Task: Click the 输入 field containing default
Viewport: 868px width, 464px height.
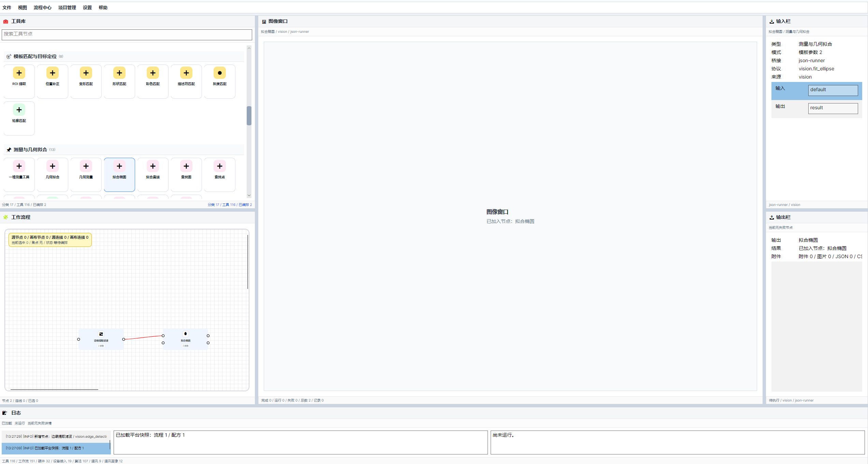Action: pyautogui.click(x=833, y=90)
